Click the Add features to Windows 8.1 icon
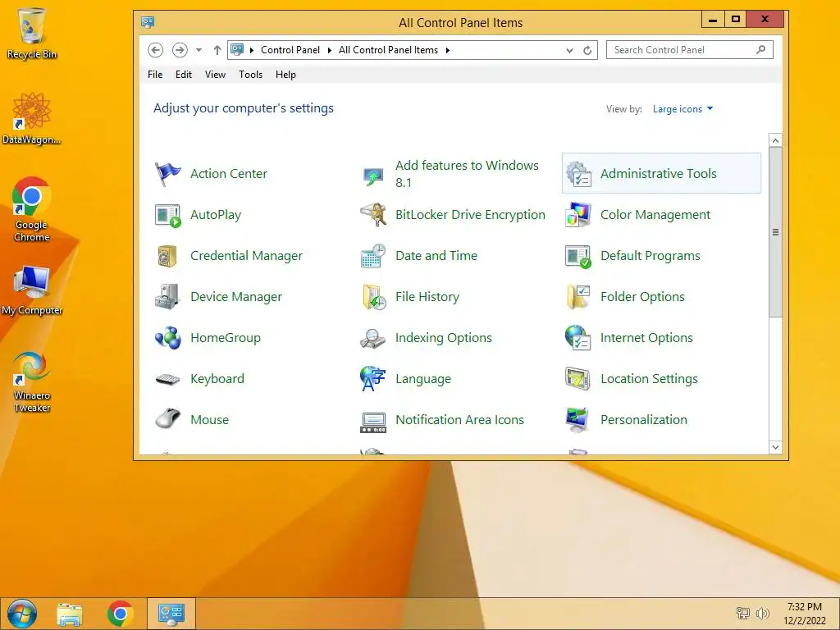840x630 pixels. click(373, 174)
